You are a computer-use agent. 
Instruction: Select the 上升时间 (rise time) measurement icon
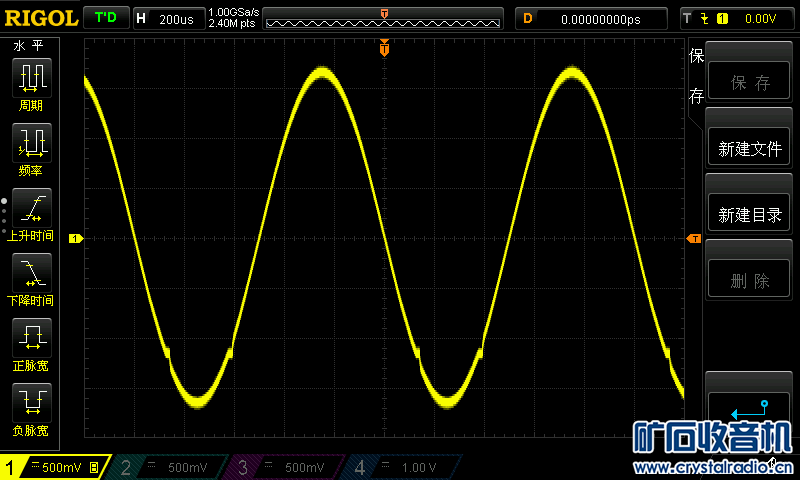[x=32, y=208]
